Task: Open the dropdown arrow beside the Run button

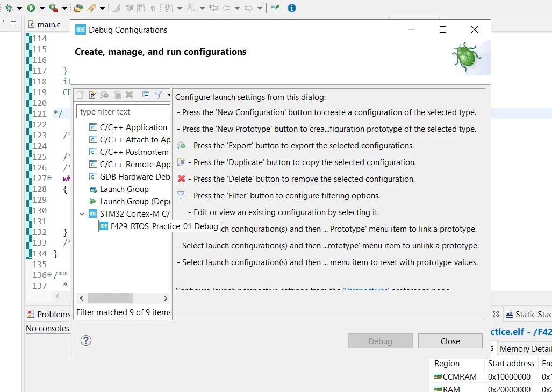Action: (x=42, y=8)
